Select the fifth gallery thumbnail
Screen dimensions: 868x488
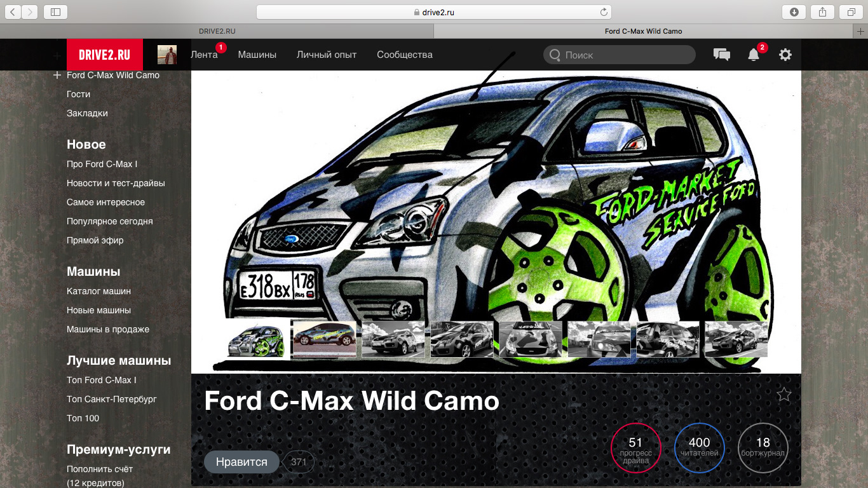530,339
